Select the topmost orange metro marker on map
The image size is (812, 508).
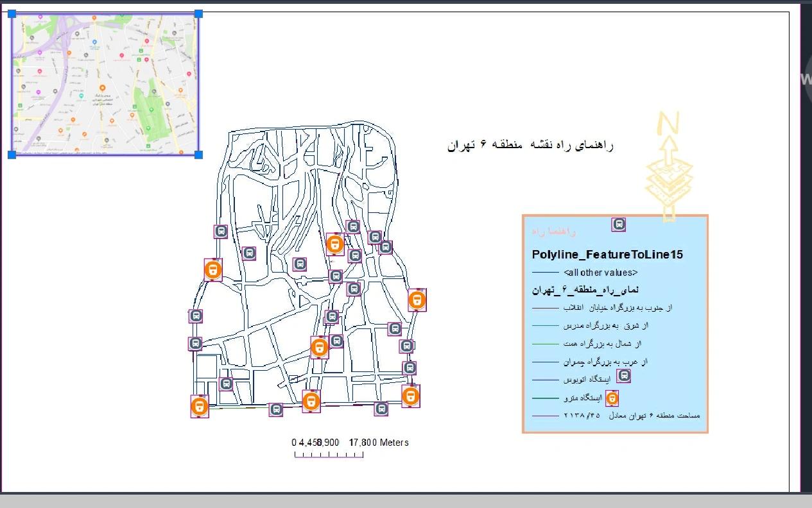[334, 244]
